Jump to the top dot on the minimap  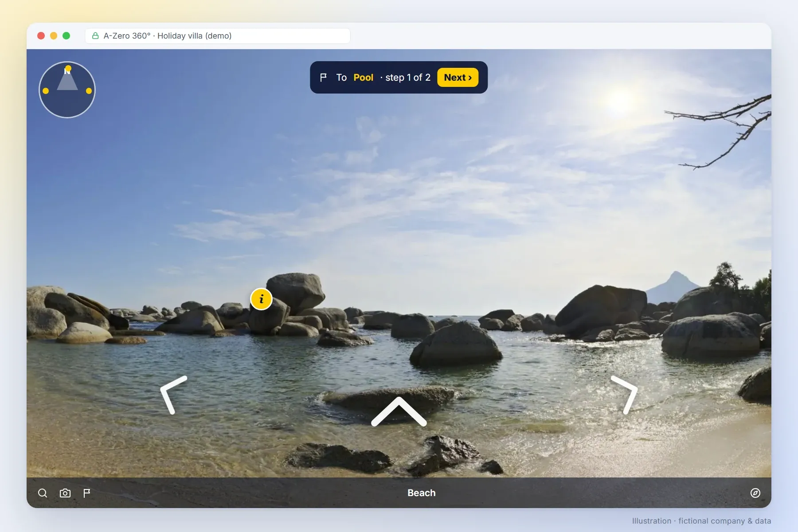[x=68, y=69]
